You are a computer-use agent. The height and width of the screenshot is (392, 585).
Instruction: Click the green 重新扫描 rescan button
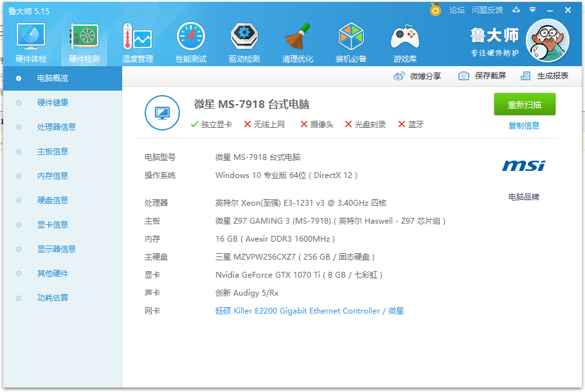coord(525,104)
